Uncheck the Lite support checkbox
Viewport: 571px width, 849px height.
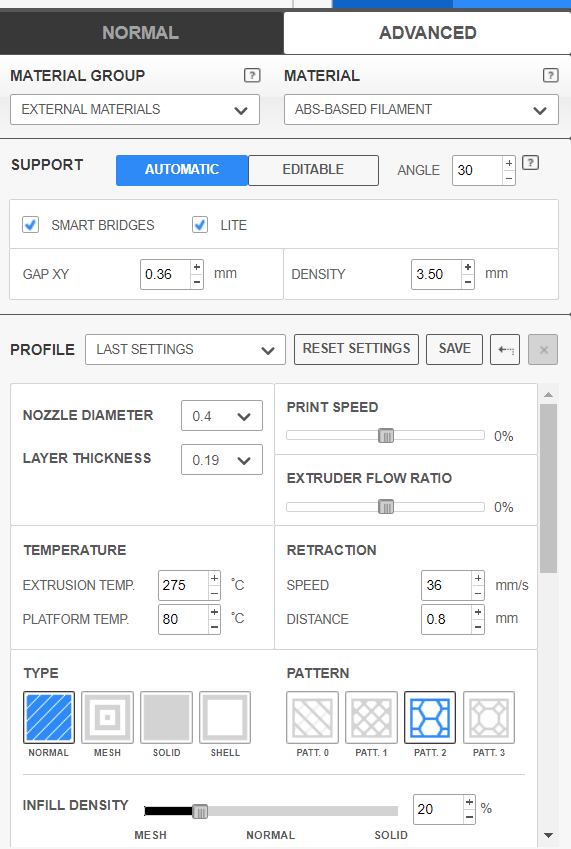pos(200,224)
